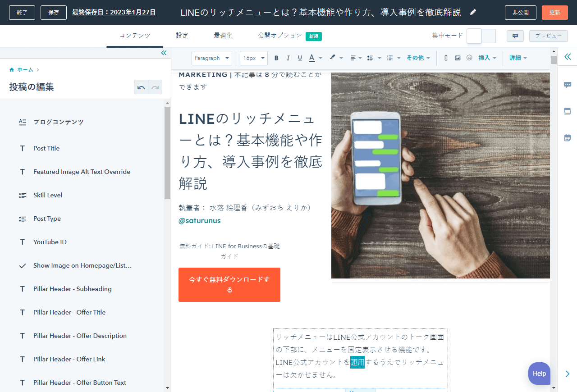This screenshot has width=577, height=392.
Task: Open the Help chat button
Action: coord(539,374)
